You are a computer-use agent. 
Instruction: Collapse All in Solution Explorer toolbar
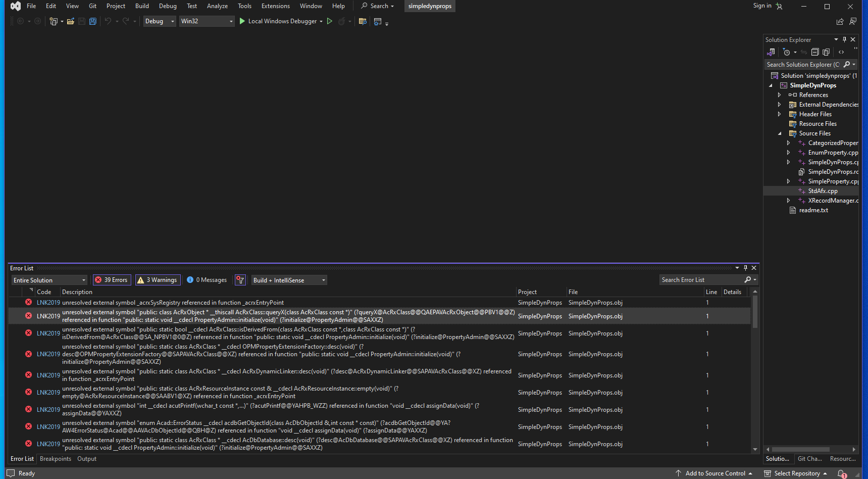click(815, 52)
